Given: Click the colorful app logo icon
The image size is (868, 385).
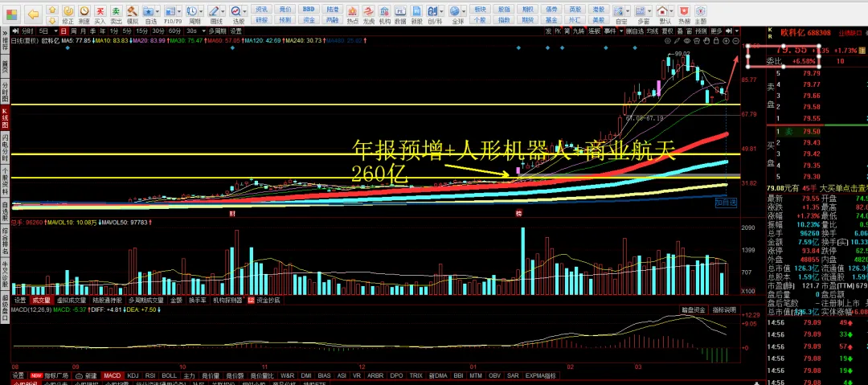Looking at the screenshot, I should click(11, 14).
